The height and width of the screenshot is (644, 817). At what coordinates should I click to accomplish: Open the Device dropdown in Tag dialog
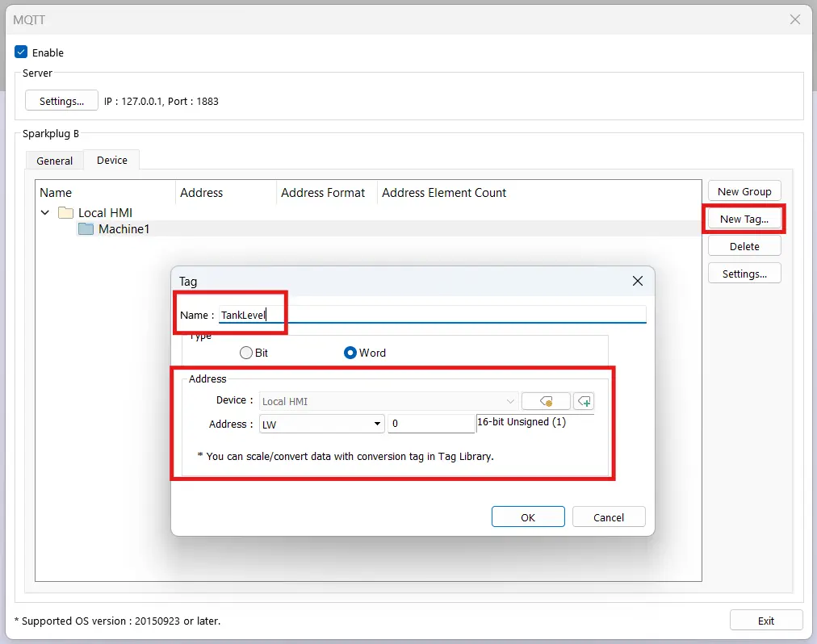click(509, 401)
